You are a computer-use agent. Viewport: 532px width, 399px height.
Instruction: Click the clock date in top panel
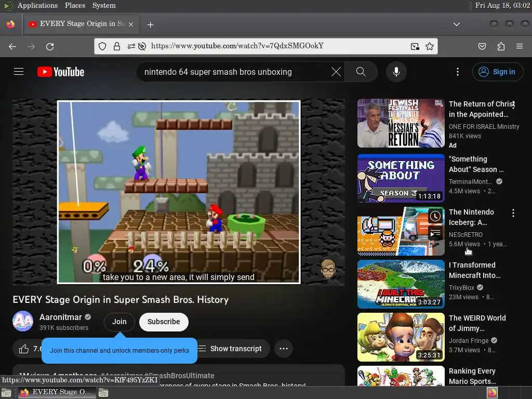pos(502,5)
